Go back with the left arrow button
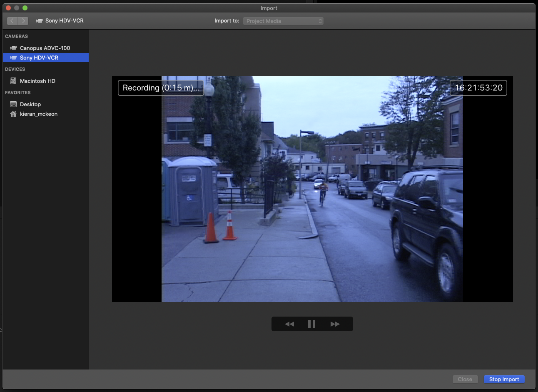538x392 pixels. pyautogui.click(x=12, y=21)
